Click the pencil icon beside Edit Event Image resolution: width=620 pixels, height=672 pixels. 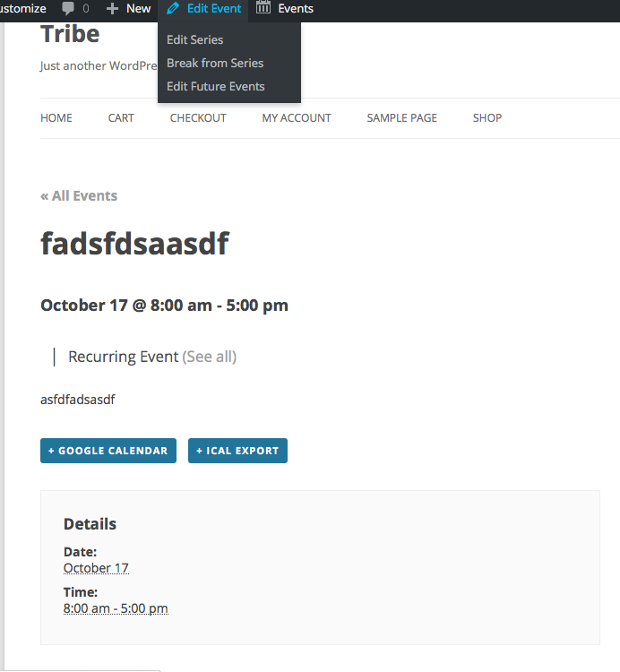pos(174,9)
